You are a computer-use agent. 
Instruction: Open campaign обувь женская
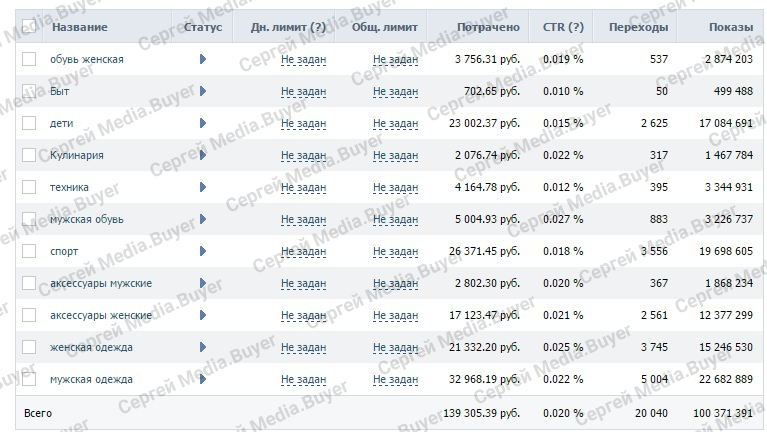tap(87, 59)
